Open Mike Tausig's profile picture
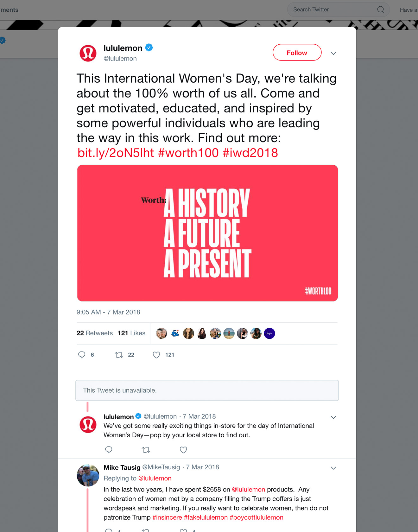Image resolution: width=418 pixels, height=532 pixels. click(88, 475)
